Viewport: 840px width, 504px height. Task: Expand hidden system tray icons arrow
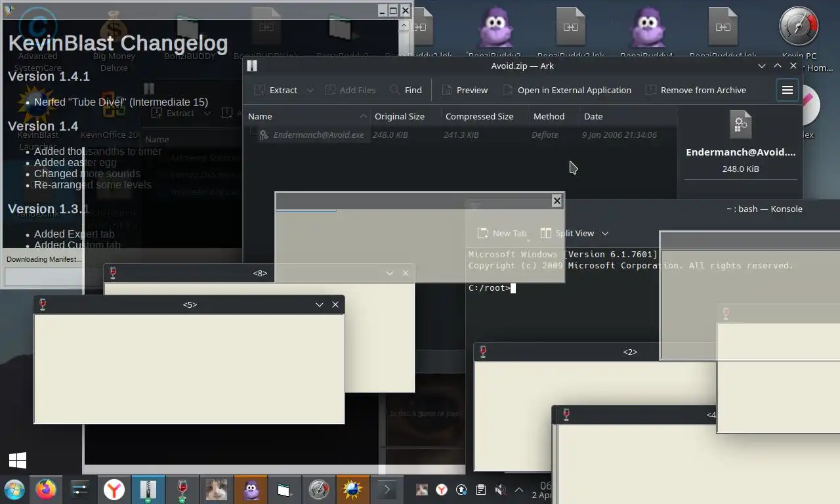tap(519, 490)
